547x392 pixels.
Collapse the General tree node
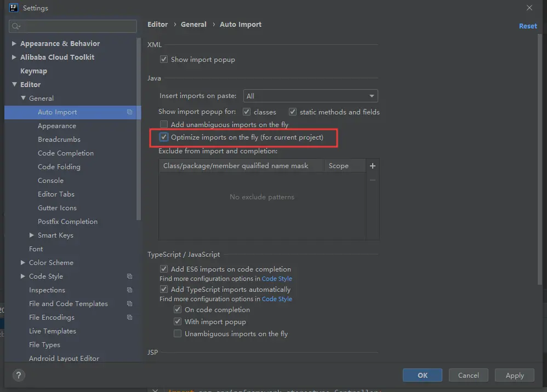coord(23,98)
